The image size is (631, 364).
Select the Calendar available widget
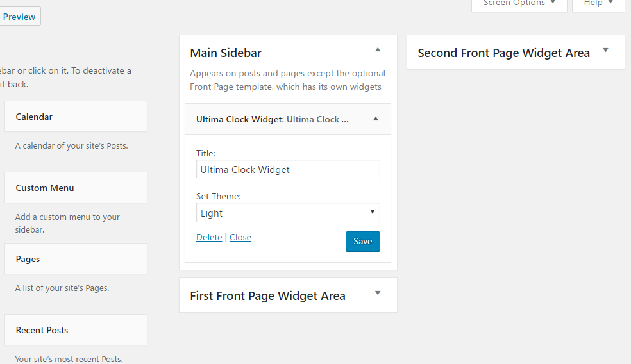(76, 117)
